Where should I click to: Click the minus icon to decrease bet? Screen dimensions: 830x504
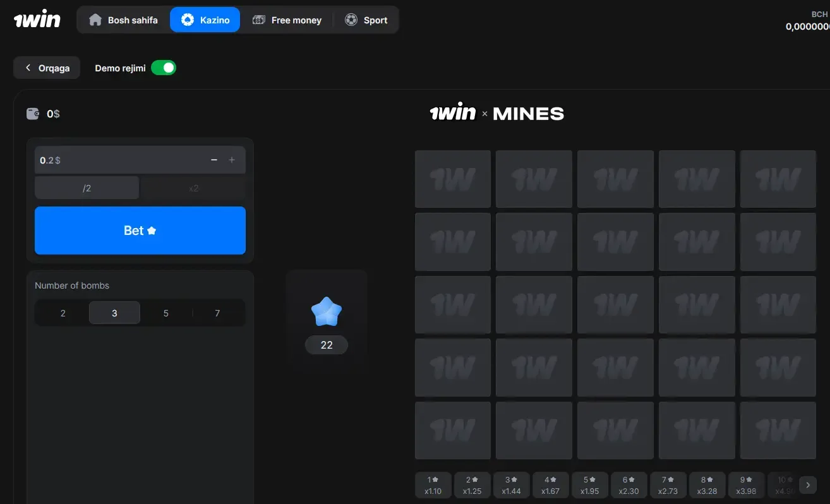pos(214,160)
